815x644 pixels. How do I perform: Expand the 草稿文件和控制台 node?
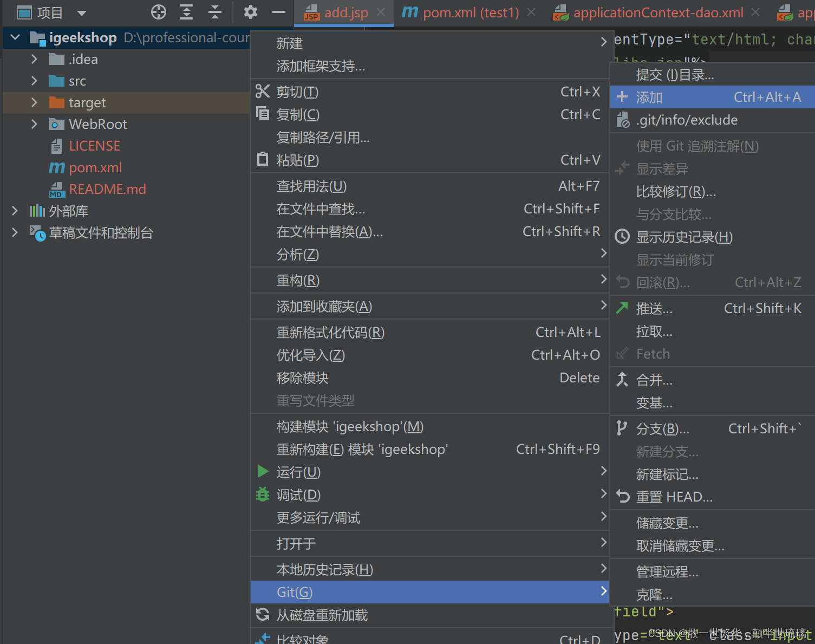15,232
